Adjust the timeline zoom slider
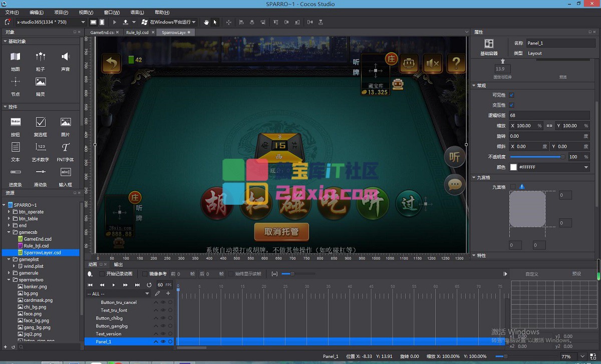 point(298,274)
